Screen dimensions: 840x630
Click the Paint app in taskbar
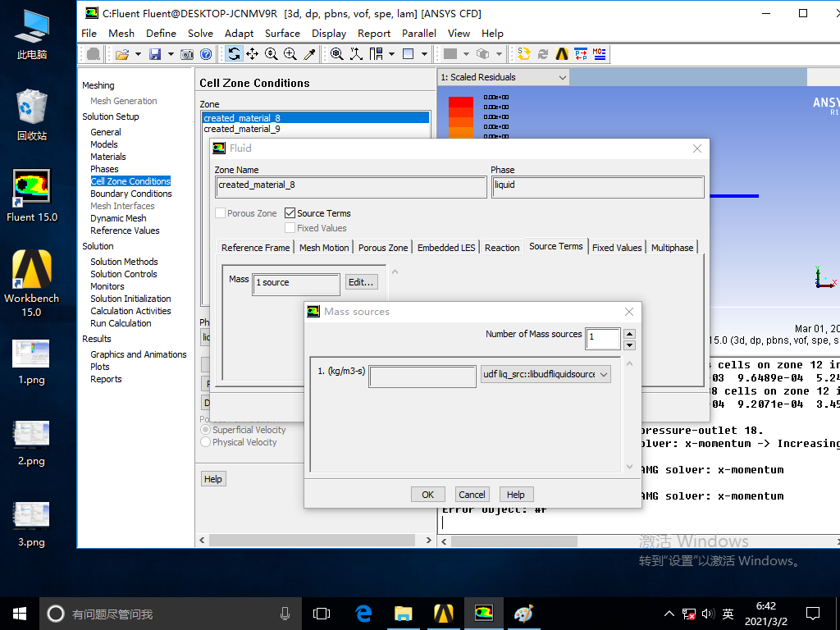click(523, 614)
